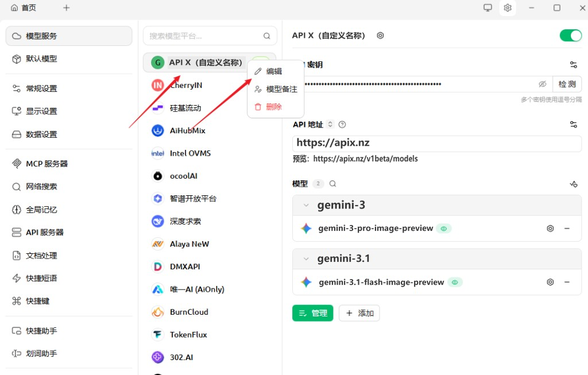The image size is (588, 375).
Task: Select the 智谱开放平台 provider icon
Action: pyautogui.click(x=158, y=198)
